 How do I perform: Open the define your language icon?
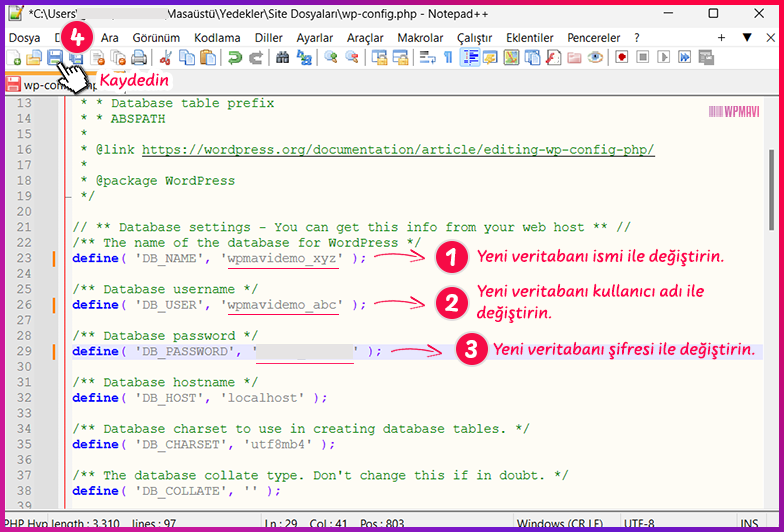[x=490, y=58]
